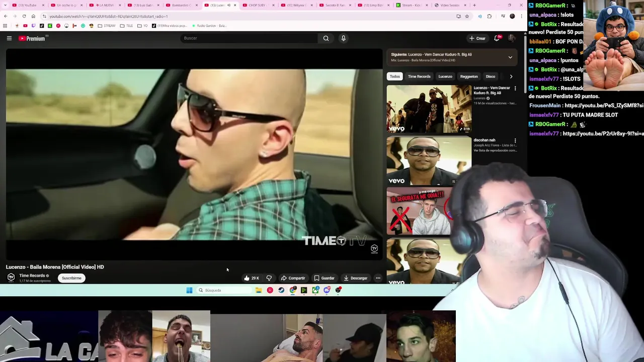The image size is (644, 362).
Task: Open ismaelxfv77's youtu.be link in chat
Action: [x=603, y=134]
